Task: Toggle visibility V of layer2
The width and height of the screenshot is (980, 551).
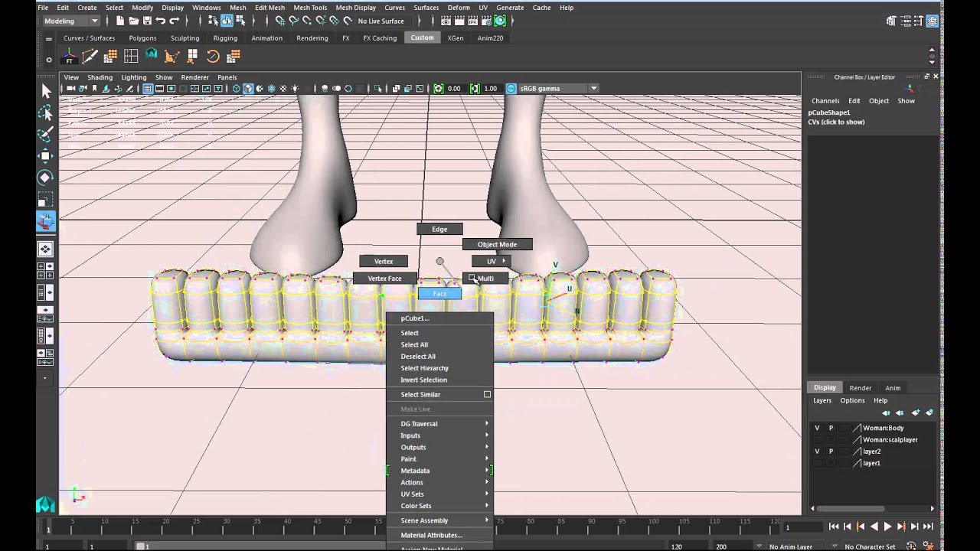Action: [817, 452]
